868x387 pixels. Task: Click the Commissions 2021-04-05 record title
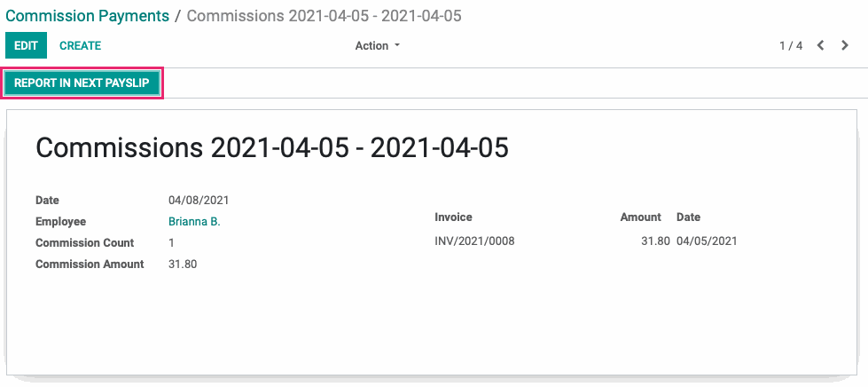point(272,147)
